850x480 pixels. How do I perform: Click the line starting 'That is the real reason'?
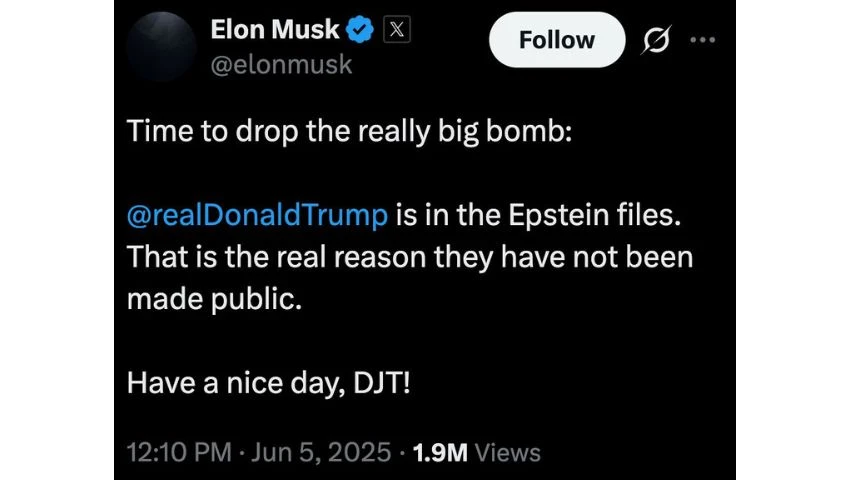point(410,256)
